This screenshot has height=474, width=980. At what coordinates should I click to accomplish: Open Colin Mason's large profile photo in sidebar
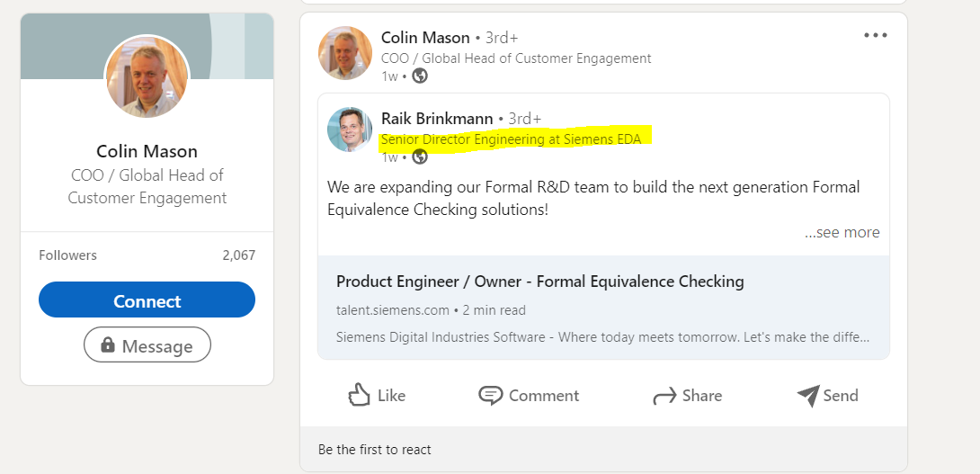point(147,77)
